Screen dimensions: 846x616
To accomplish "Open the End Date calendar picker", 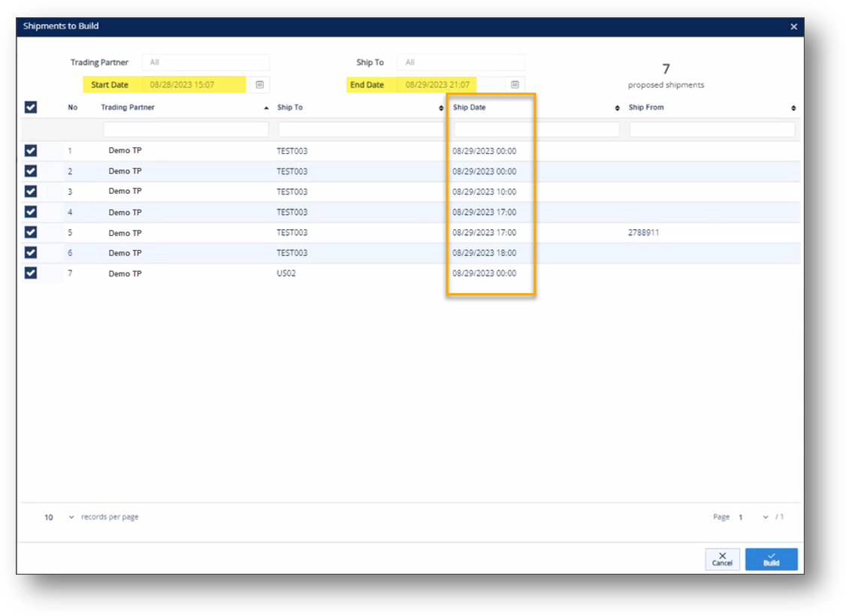I will point(515,85).
